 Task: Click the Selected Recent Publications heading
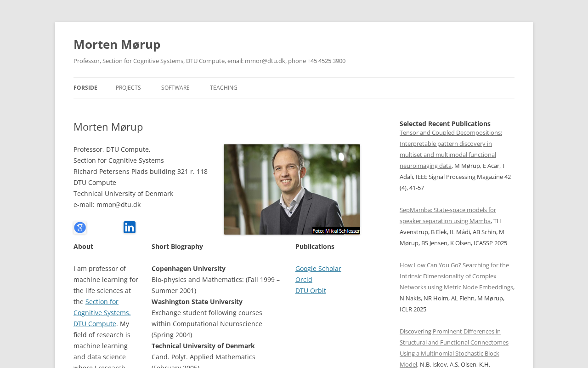point(445,124)
